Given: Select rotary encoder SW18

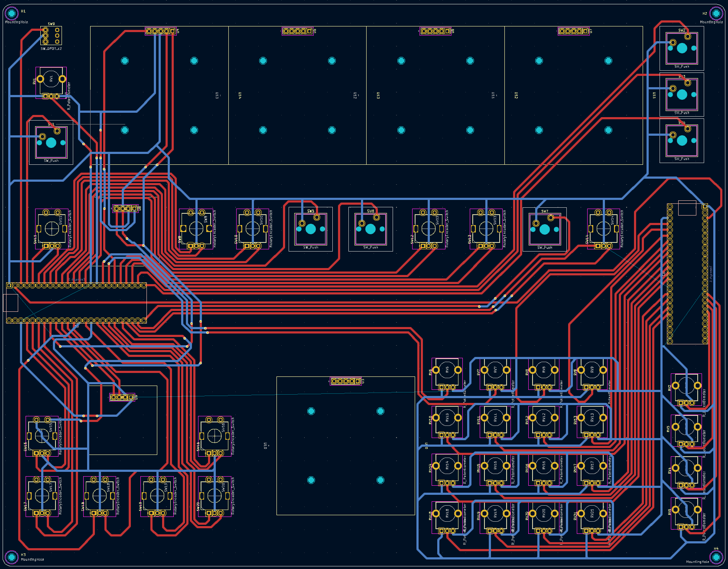Looking at the screenshot, I should tap(100, 496).
